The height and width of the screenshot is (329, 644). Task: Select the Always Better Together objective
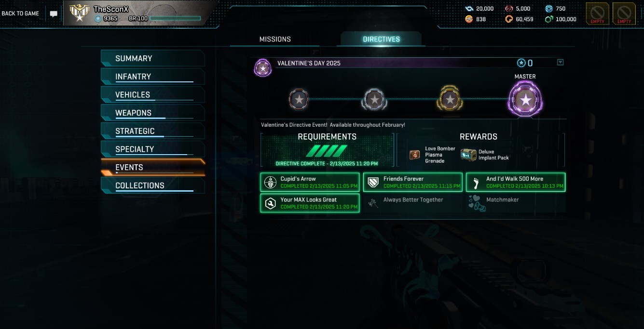tap(412, 203)
